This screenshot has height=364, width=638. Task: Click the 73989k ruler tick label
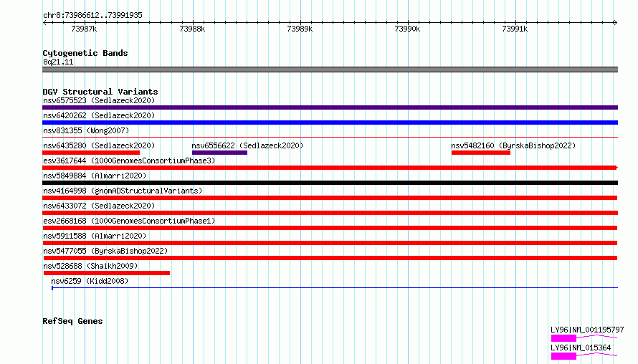tap(300, 29)
